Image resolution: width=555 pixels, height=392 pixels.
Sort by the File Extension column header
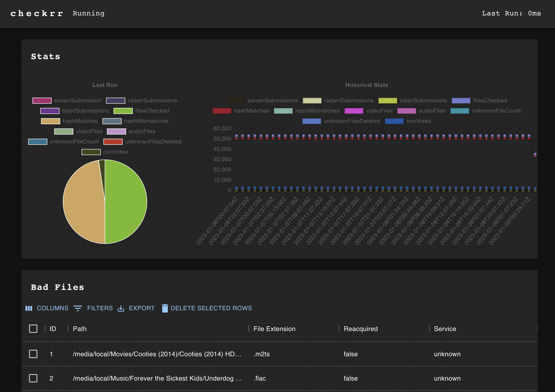click(274, 329)
